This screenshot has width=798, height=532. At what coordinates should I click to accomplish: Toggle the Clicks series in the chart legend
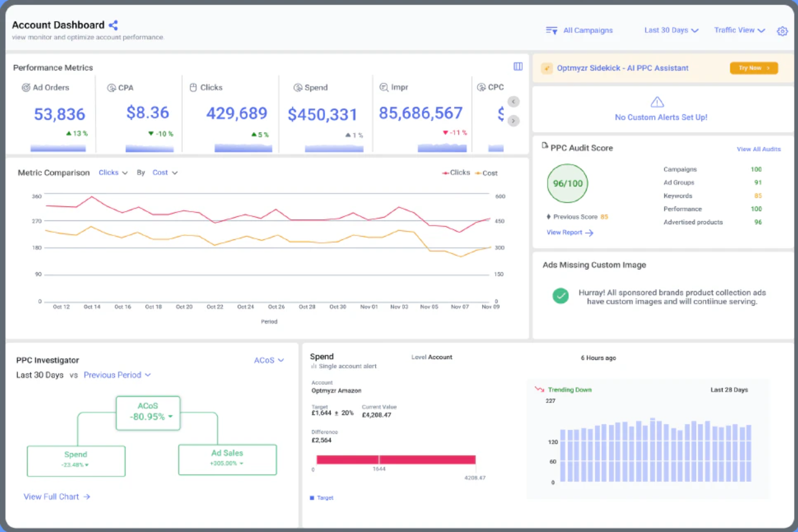pos(456,172)
